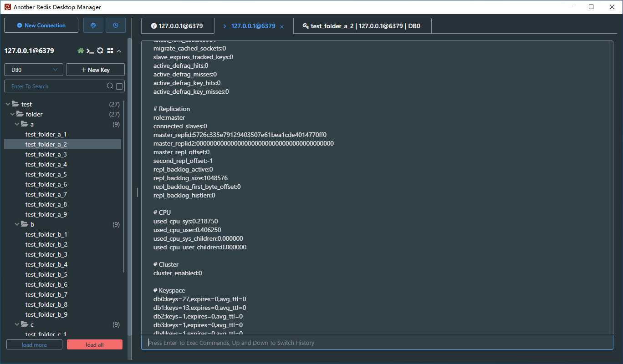
Task: Click the connected_slaves:0 line
Action: tap(180, 126)
